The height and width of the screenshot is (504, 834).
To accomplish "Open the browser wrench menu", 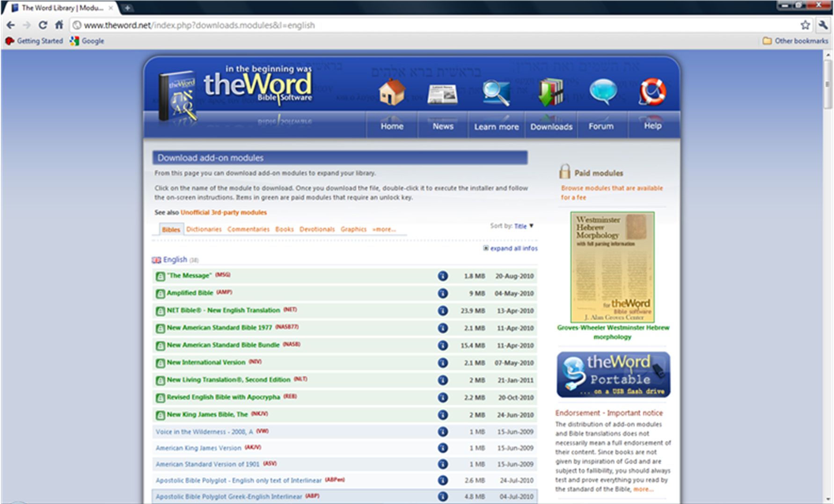I will (x=822, y=25).
